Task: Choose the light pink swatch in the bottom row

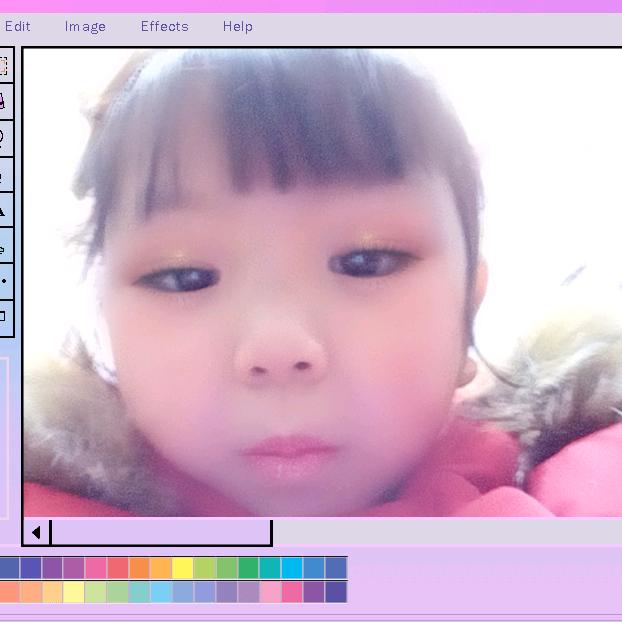Action: click(270, 592)
